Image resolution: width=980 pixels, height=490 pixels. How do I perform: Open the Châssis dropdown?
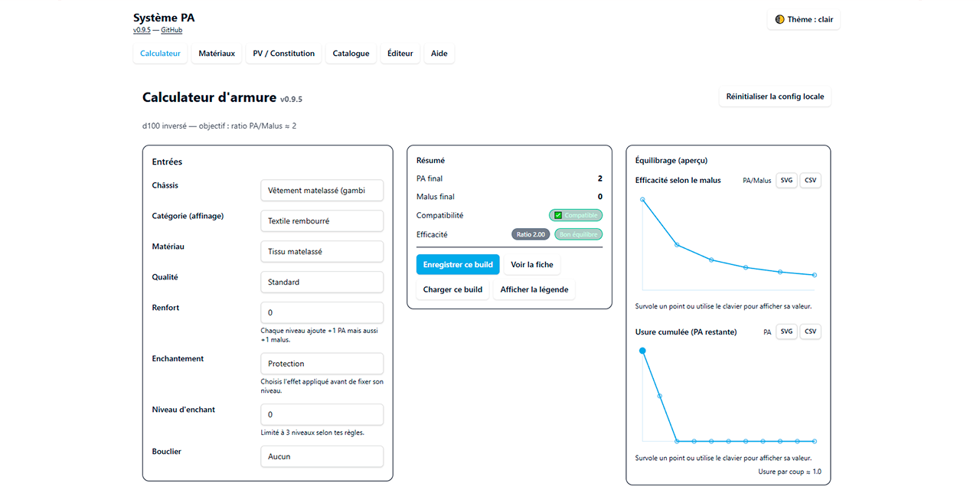tap(322, 191)
